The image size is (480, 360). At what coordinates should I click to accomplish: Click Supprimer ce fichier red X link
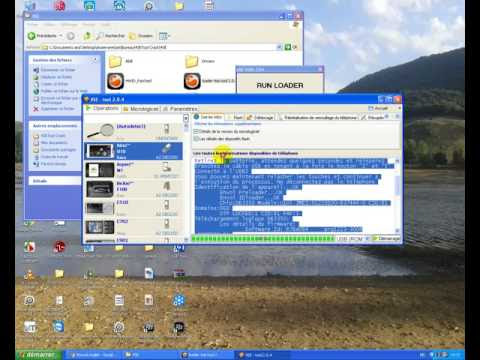[54, 109]
